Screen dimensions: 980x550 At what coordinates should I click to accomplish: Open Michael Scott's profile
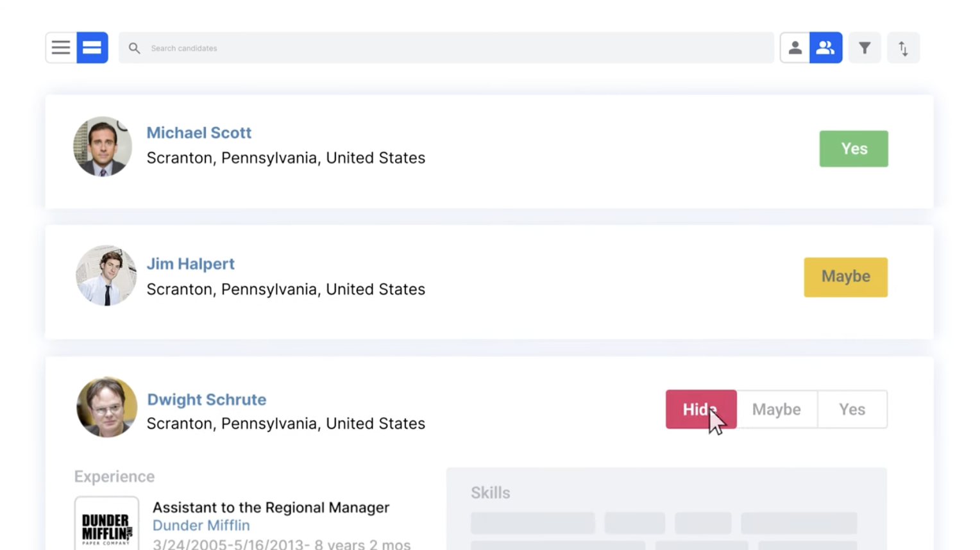[199, 133]
